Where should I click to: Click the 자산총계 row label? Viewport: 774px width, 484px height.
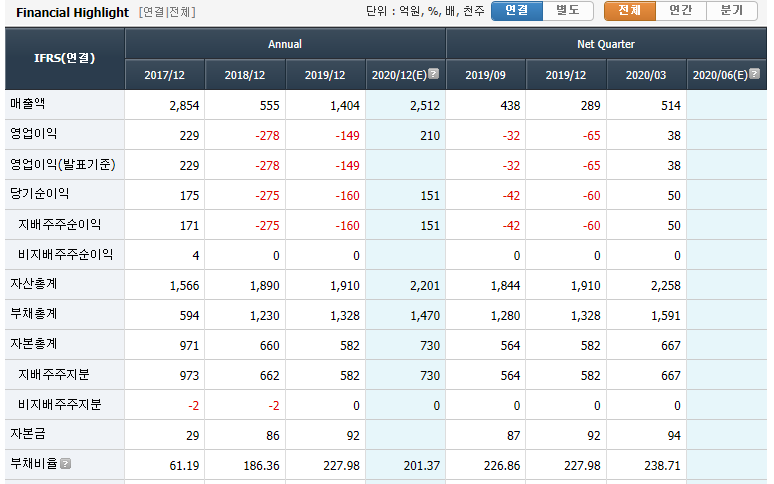click(x=34, y=284)
